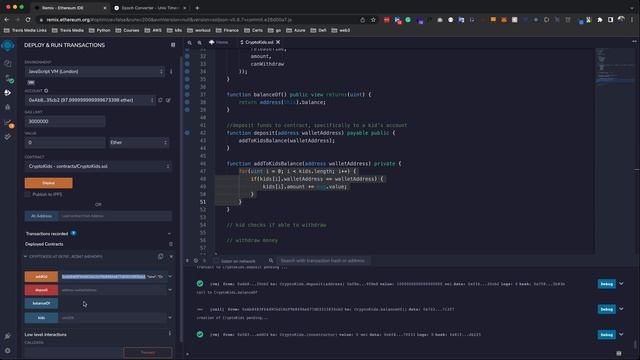Open the Account dropdown

[90, 100]
